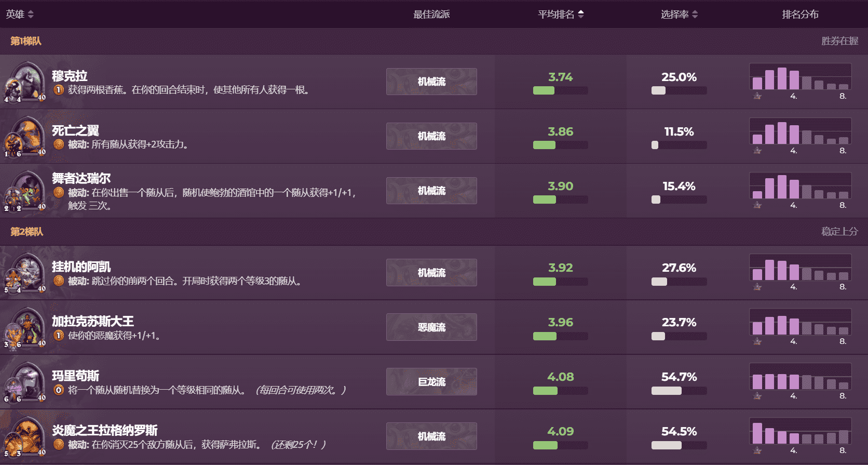Click first-place star icon in 穆克拉 chart
Image resolution: width=868 pixels, height=465 pixels.
(x=757, y=96)
